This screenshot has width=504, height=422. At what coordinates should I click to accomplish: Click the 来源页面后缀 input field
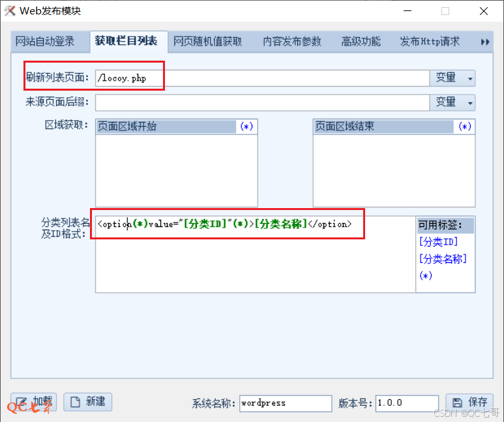click(261, 102)
